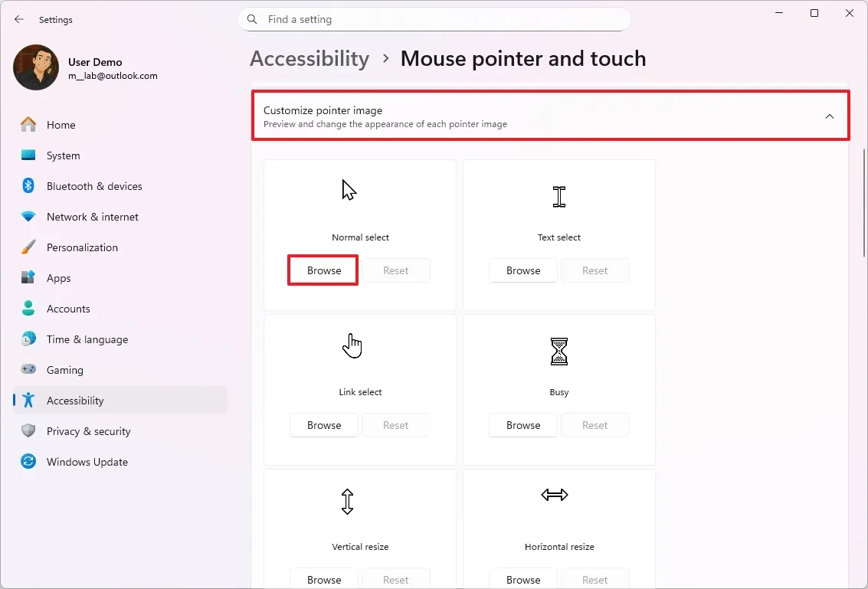Open Time & language settings
This screenshot has width=868, height=589.
[x=87, y=339]
